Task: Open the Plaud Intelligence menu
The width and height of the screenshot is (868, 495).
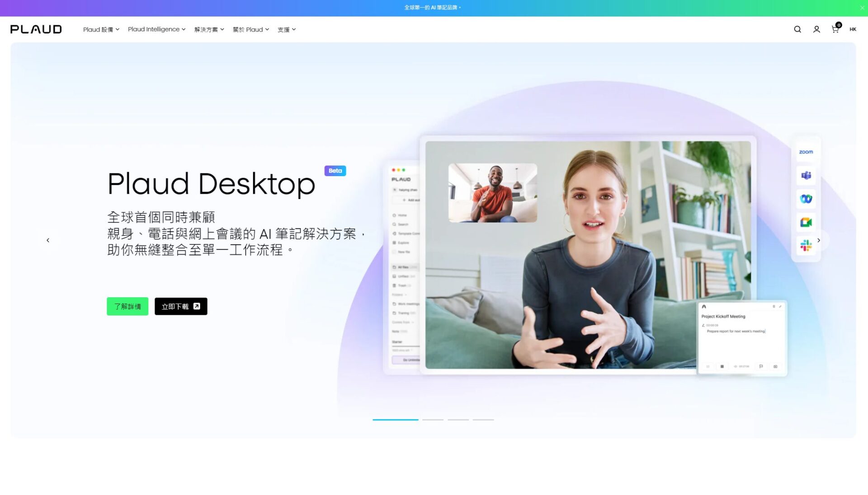Action: point(156,29)
